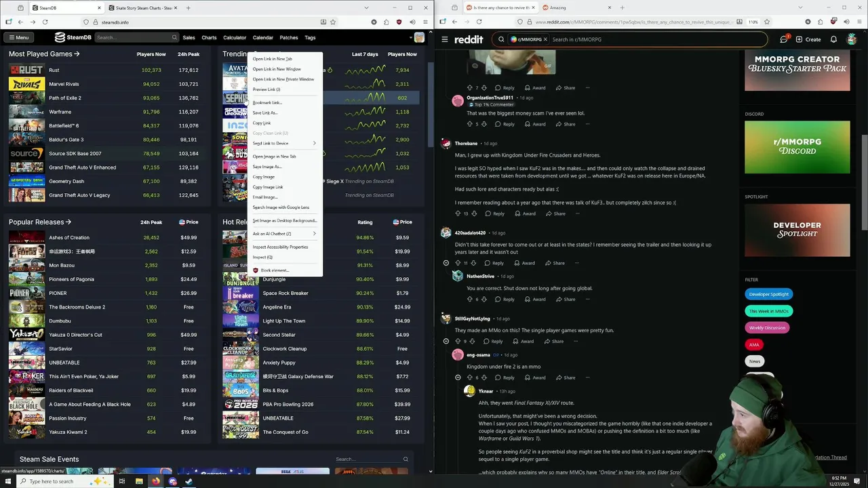
Task: Open SteamDB Calculator link
Action: click(235, 37)
